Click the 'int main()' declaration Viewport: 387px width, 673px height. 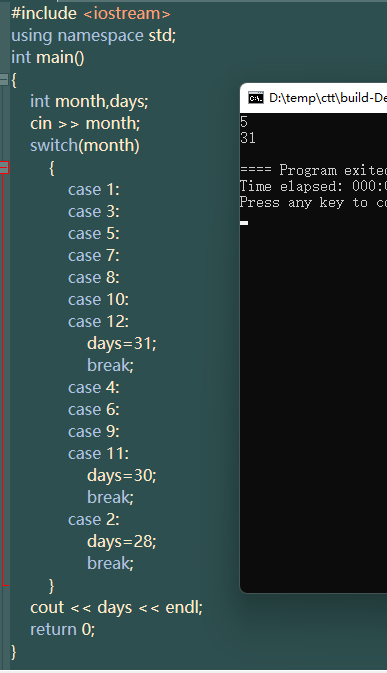(48, 58)
